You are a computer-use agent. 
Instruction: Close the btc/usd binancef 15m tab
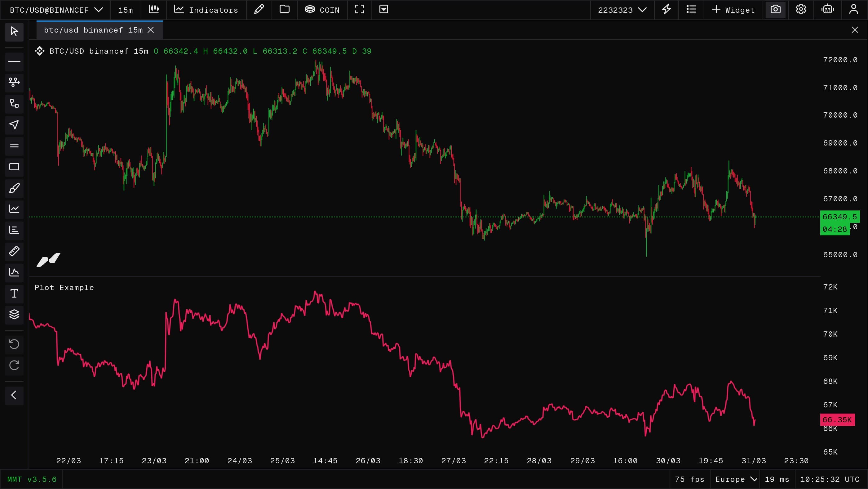click(151, 30)
